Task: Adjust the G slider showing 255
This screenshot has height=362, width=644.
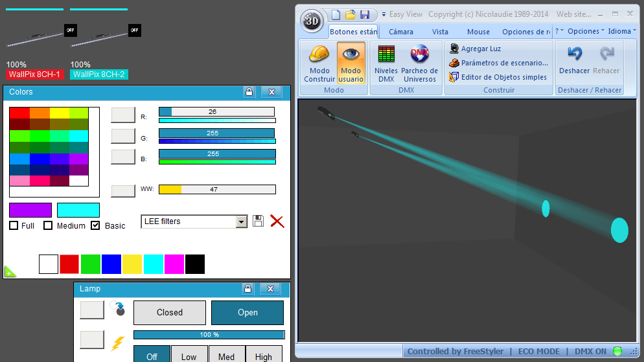Action: [216, 133]
